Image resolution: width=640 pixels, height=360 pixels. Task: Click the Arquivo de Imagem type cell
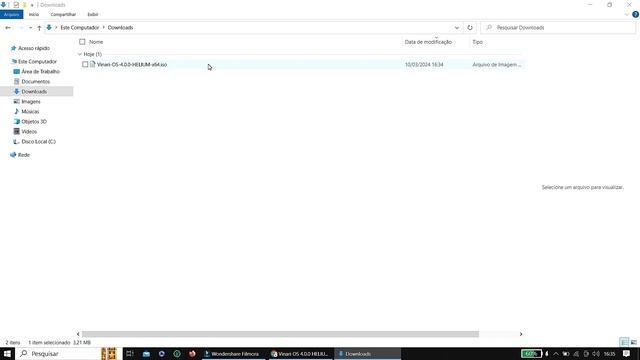[x=497, y=64]
